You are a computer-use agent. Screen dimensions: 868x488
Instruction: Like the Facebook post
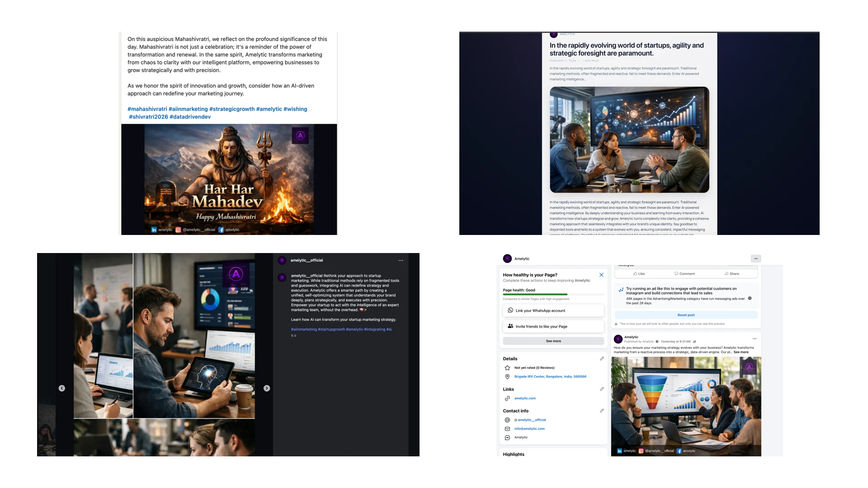coord(639,273)
